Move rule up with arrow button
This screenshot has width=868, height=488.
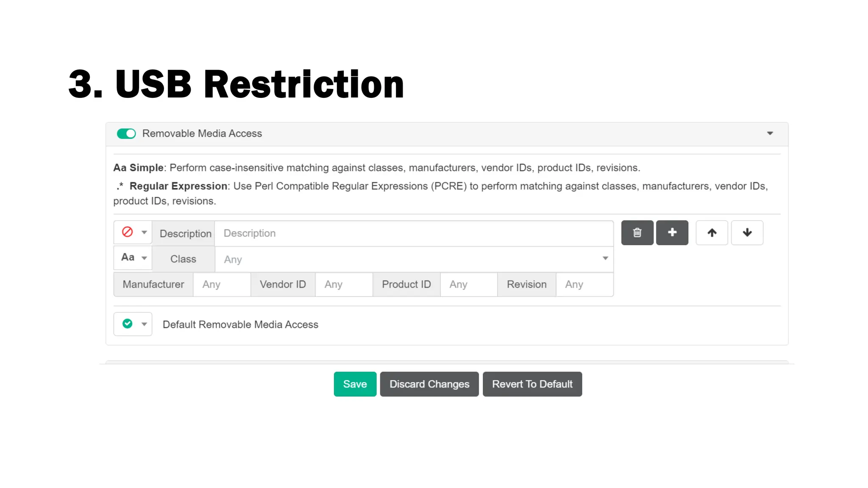712,233
